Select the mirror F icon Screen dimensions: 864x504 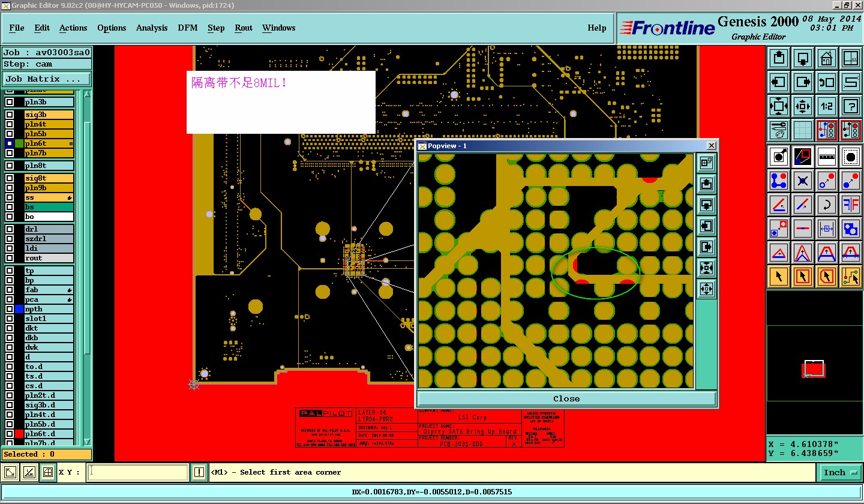click(x=851, y=204)
